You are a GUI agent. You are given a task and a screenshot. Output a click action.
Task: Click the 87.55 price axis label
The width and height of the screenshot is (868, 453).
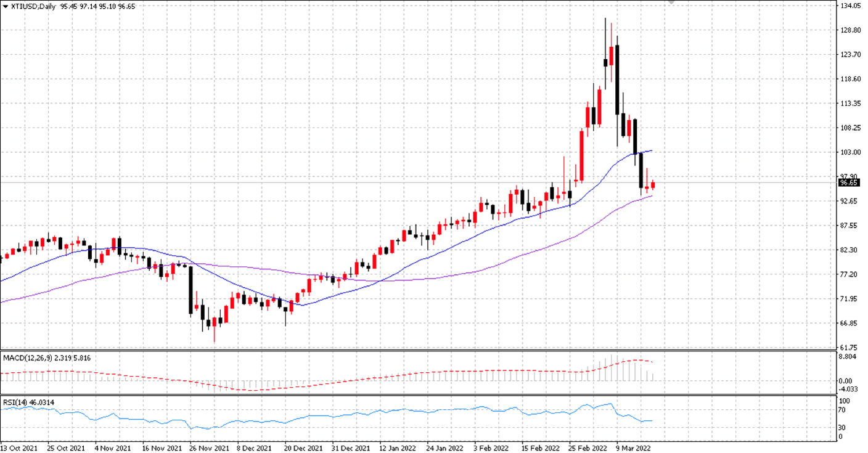850,226
